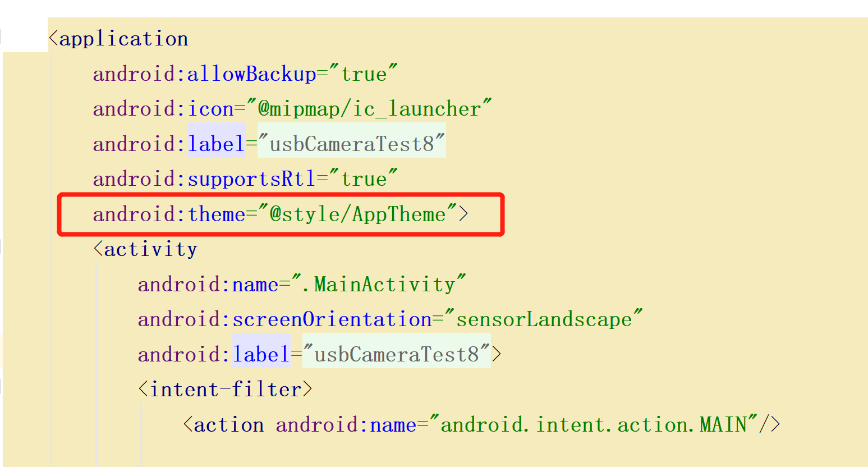Click the "true" value of allowBackup
Screen dimensions: 868x467
(x=364, y=74)
